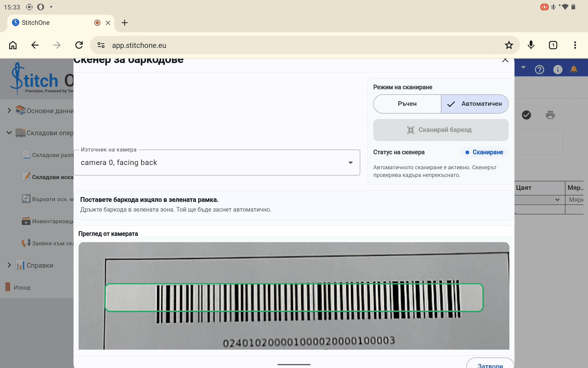
Task: Open header dropdown arrow near help
Action: (523, 67)
